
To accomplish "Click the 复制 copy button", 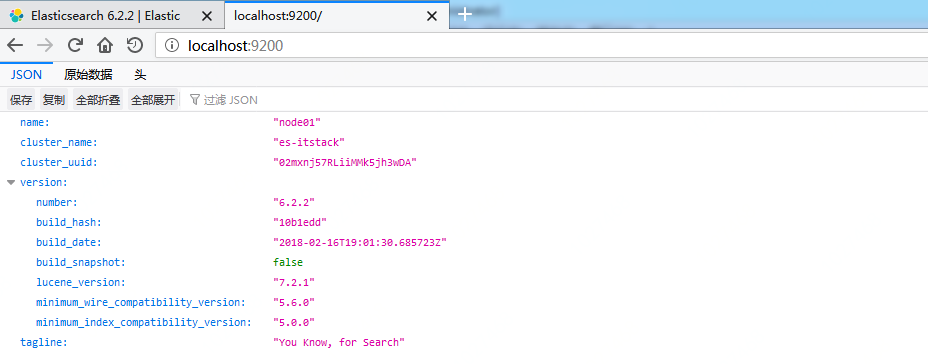I will (54, 99).
